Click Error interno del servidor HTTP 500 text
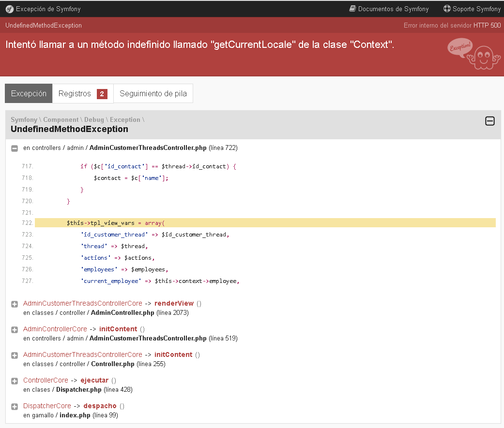The width and height of the screenshot is (504, 428). point(452,25)
